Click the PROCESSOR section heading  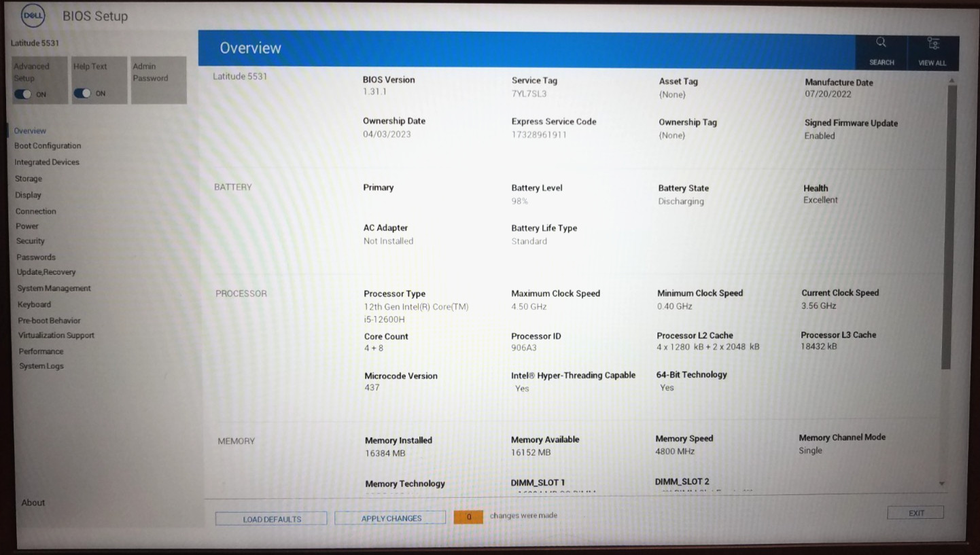pos(241,293)
